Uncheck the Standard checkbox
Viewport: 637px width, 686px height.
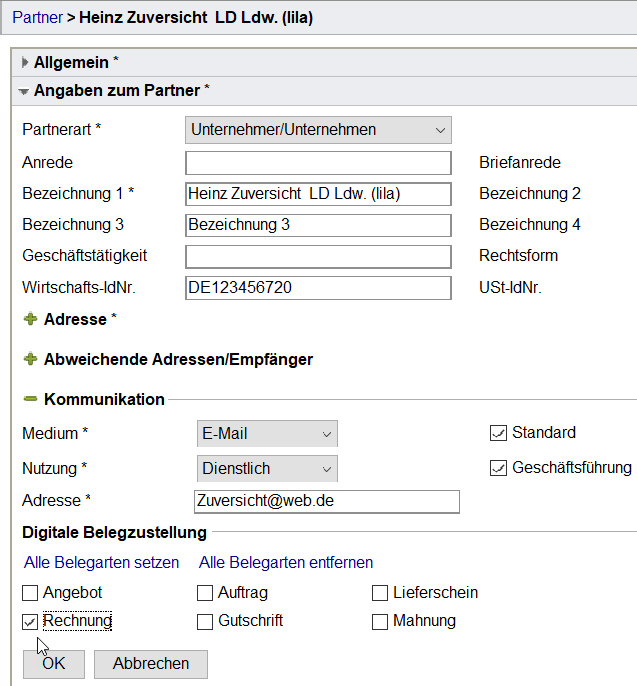(x=498, y=433)
